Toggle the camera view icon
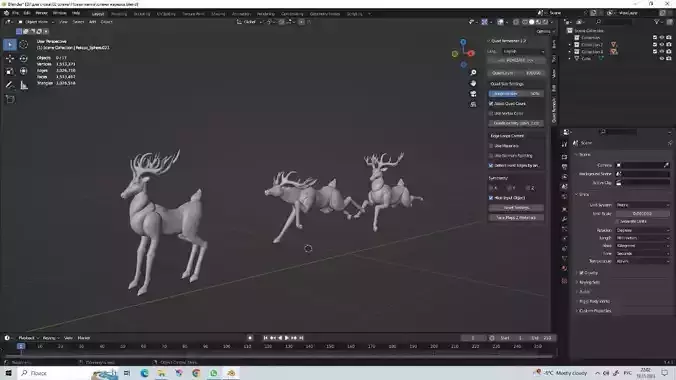676x380 pixels. [473, 94]
